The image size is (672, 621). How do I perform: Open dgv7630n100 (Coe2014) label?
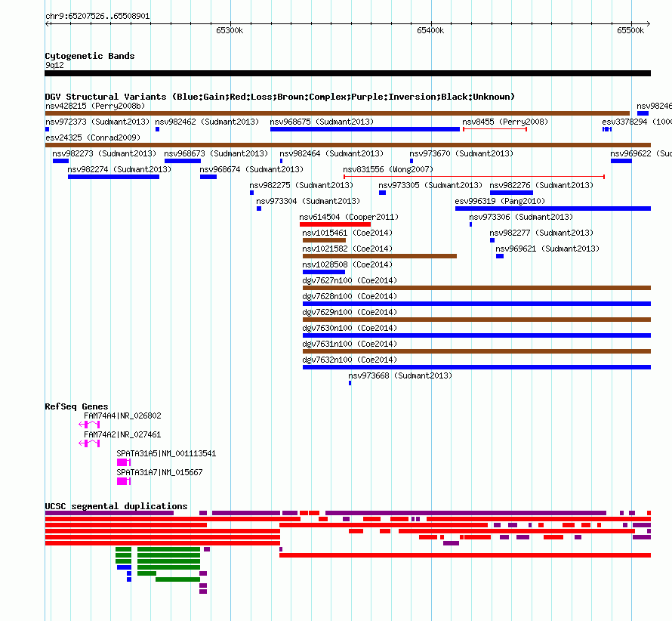pyautogui.click(x=350, y=328)
